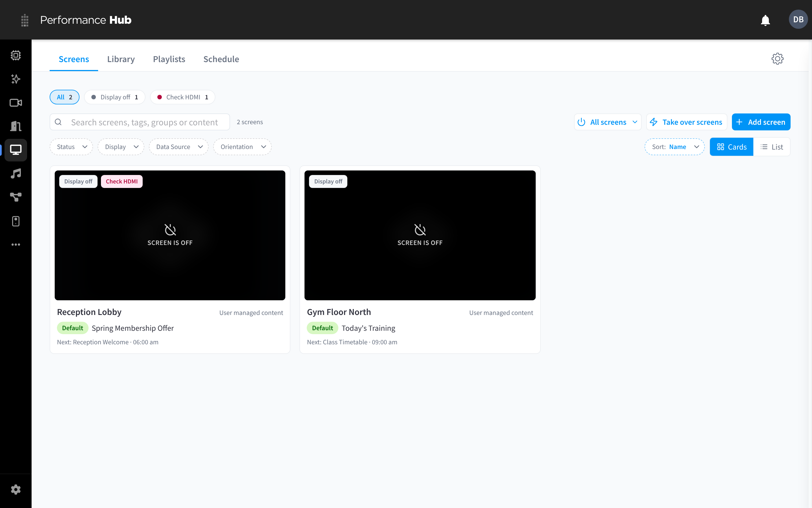Open the video camera section in sidebar
The height and width of the screenshot is (508, 812).
pos(16,103)
